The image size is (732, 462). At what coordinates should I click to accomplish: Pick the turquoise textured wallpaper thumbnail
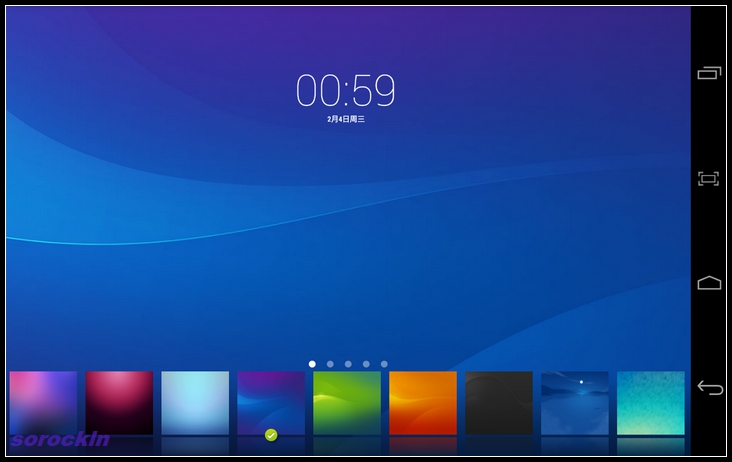coord(651,403)
